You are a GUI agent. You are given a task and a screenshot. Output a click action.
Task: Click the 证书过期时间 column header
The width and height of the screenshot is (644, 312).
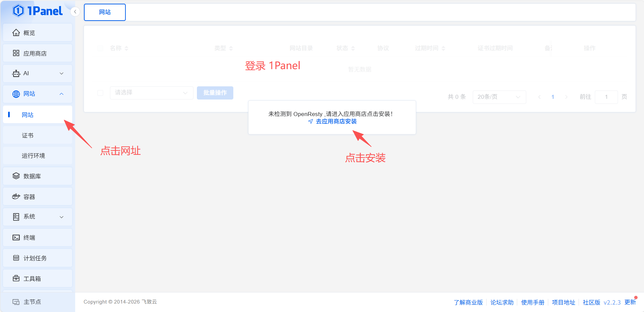tap(495, 48)
